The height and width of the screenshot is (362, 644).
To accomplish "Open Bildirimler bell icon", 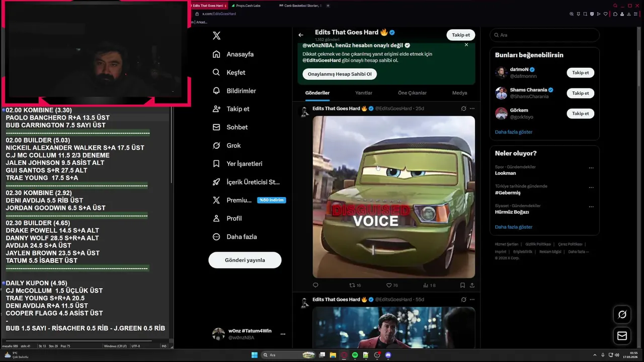I will [216, 90].
